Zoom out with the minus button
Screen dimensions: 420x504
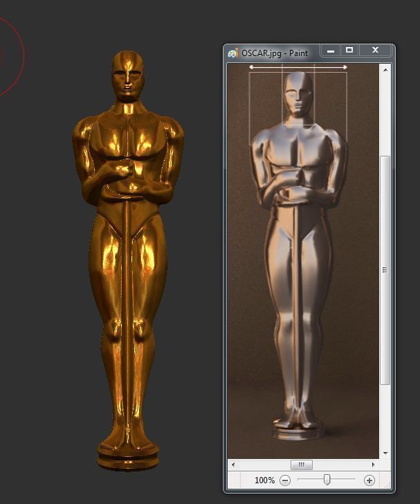click(285, 480)
